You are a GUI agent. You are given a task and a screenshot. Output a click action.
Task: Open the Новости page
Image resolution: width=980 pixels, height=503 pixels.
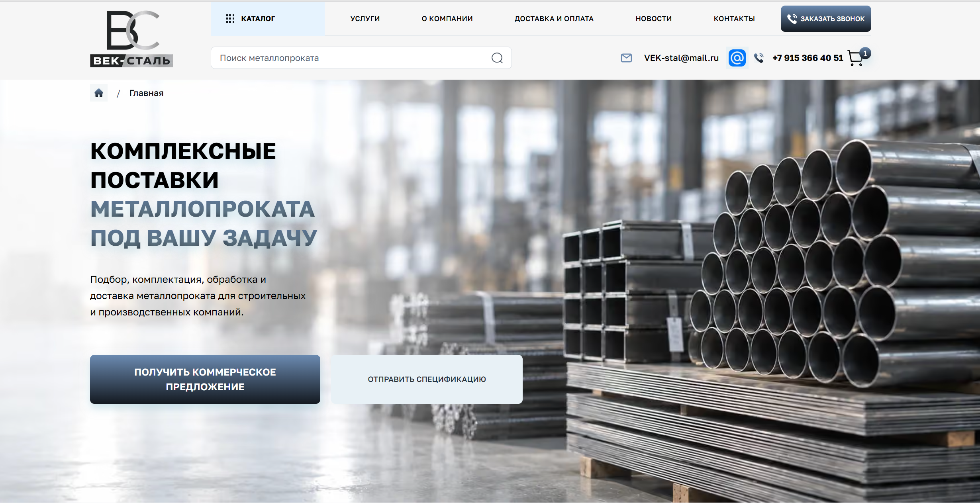(653, 19)
